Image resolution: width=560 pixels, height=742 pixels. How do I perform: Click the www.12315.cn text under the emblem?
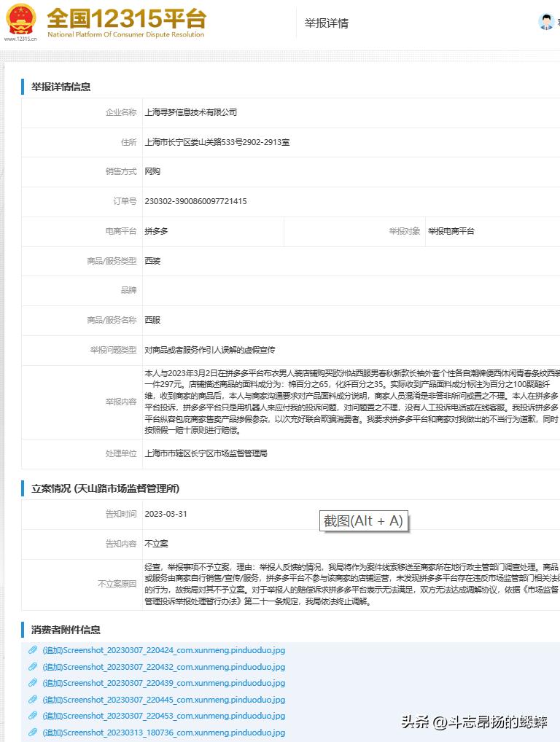(x=20, y=39)
